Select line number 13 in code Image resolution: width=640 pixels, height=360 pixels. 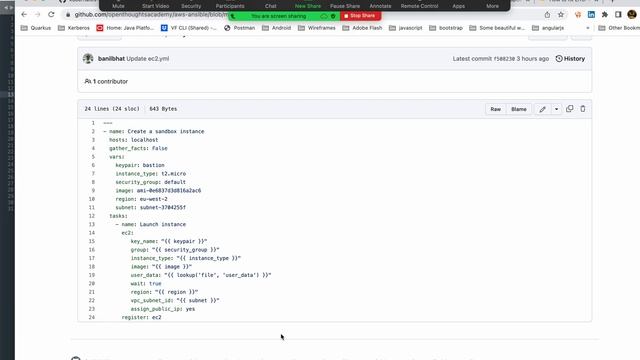pyautogui.click(x=91, y=224)
